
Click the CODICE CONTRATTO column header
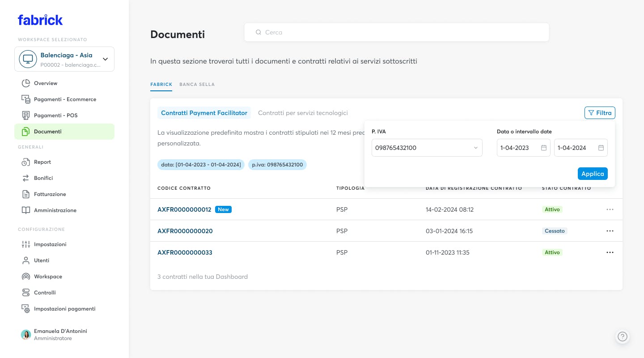coord(184,188)
